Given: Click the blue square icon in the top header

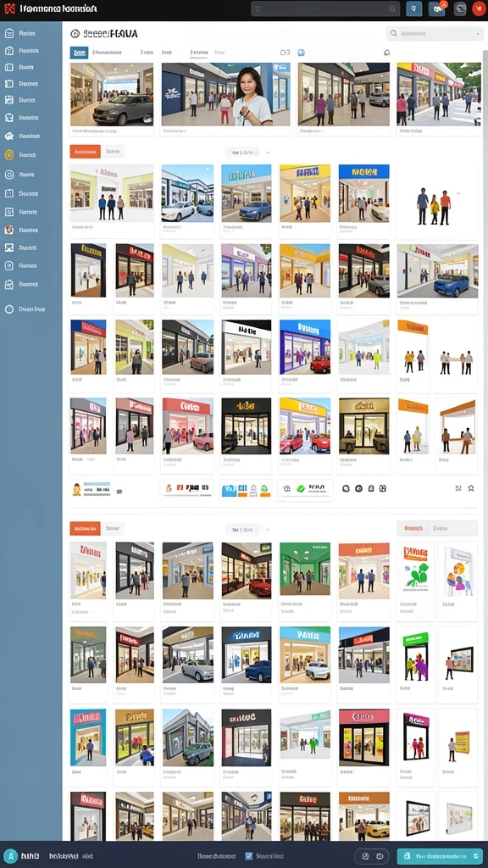Looking at the screenshot, I should pos(413,8).
